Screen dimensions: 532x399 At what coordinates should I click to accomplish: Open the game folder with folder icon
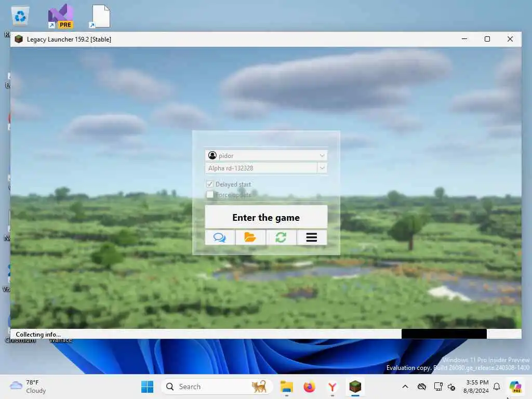250,237
